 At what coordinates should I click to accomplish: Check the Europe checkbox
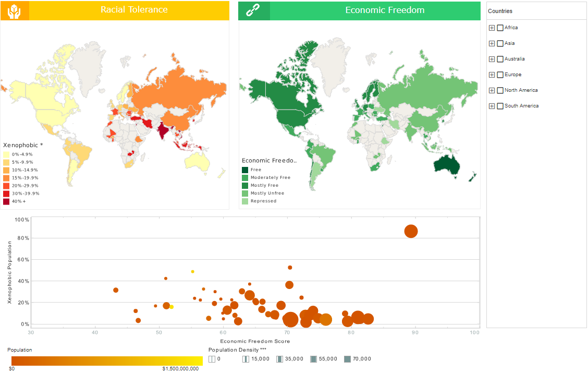point(500,75)
